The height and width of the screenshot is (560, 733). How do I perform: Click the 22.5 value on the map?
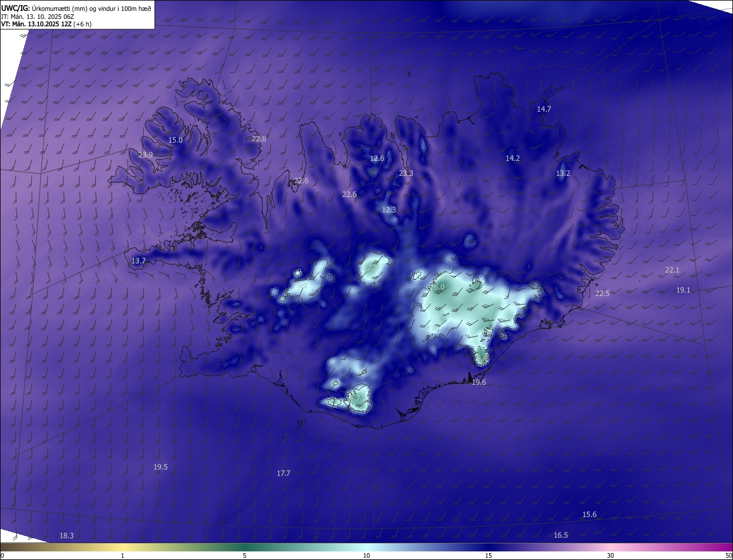tap(602, 293)
